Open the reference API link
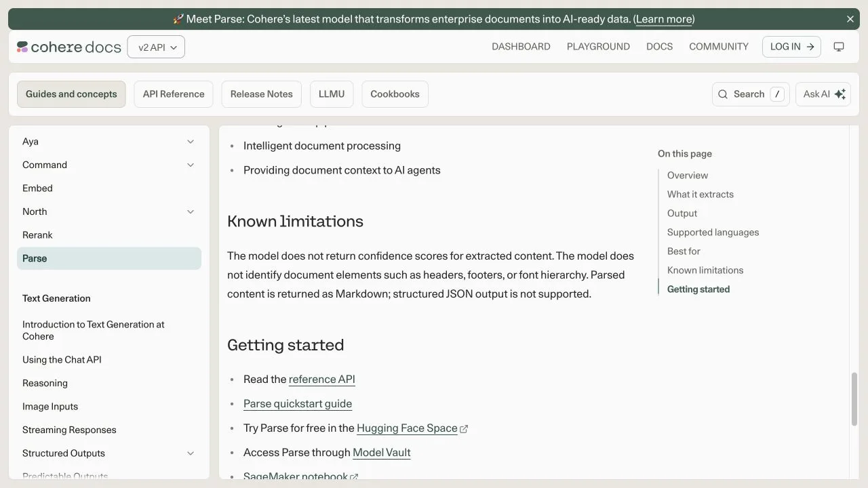The image size is (868, 488). [322, 380]
